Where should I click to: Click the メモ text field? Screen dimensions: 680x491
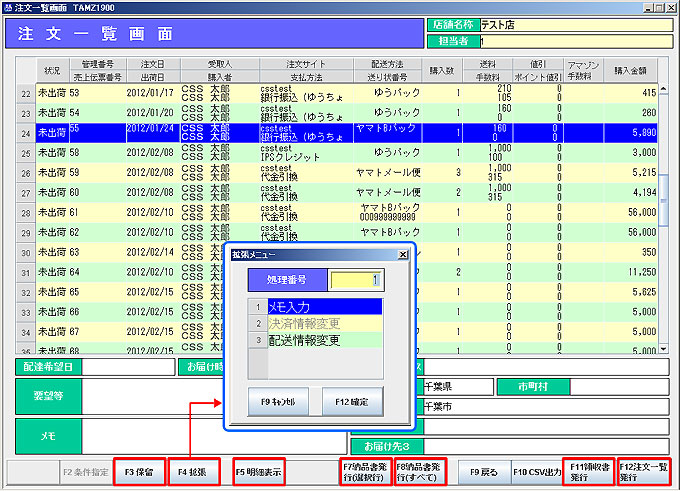(215, 436)
